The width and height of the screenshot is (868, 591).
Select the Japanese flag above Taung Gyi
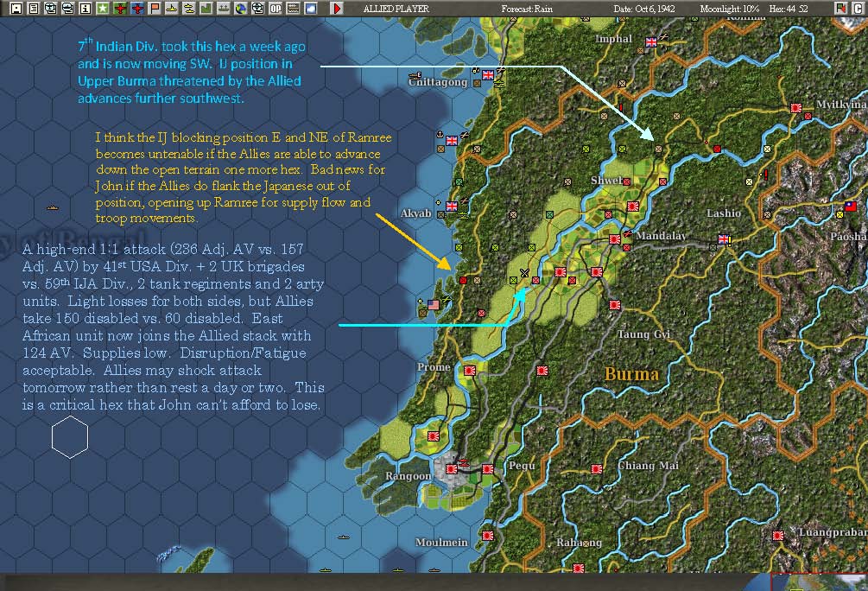pos(614,305)
